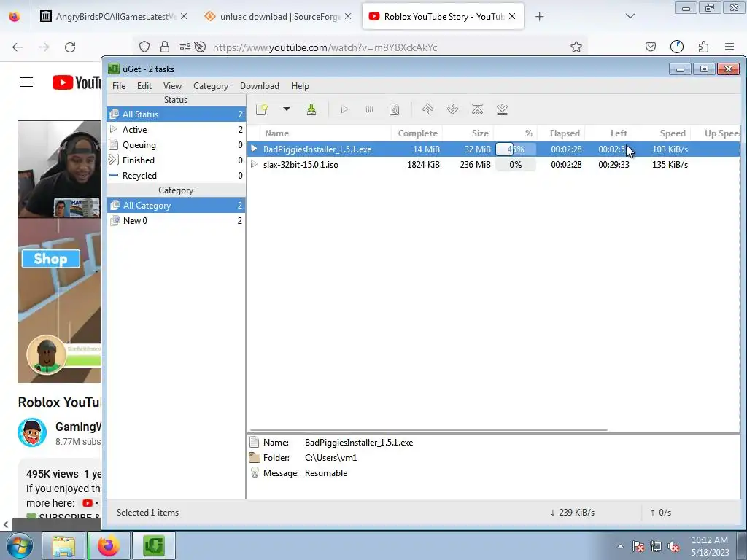The height and width of the screenshot is (560, 747).
Task: Click the tracking protection shield icon
Action: click(144, 47)
